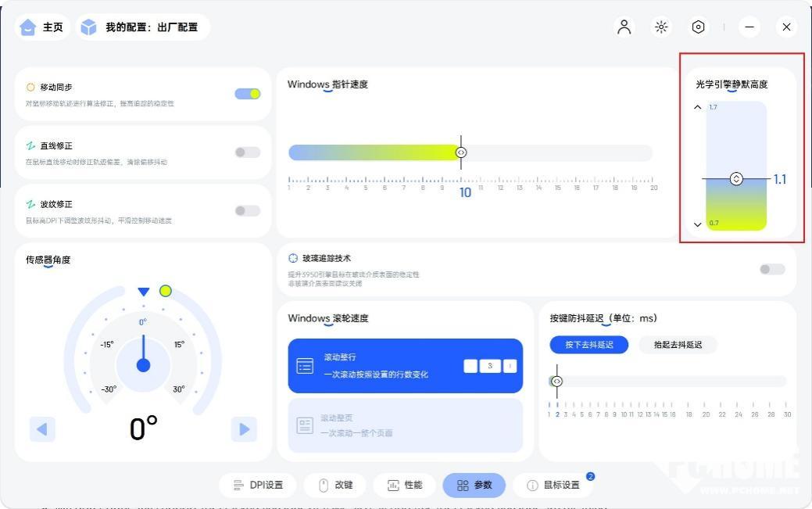Image resolution: width=812 pixels, height=509 pixels.
Task: Raise lift-off height with up chevron
Action: pos(698,107)
